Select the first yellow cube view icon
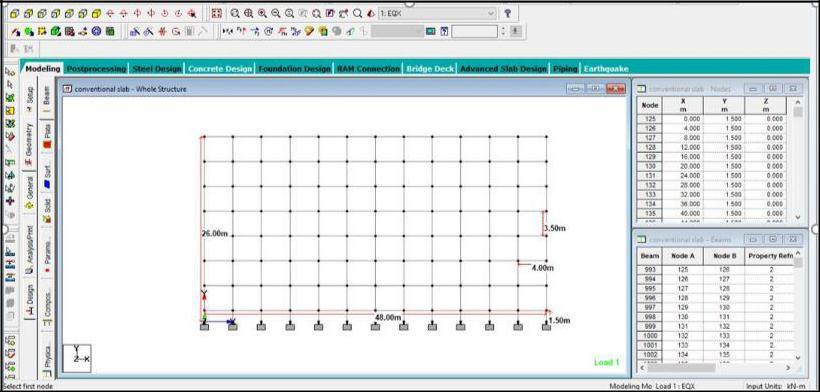 tap(15, 14)
